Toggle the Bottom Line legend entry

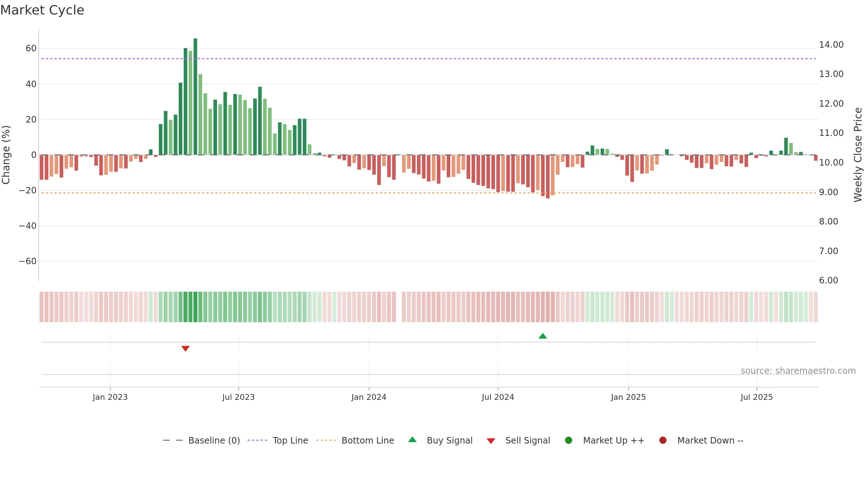click(x=355, y=440)
